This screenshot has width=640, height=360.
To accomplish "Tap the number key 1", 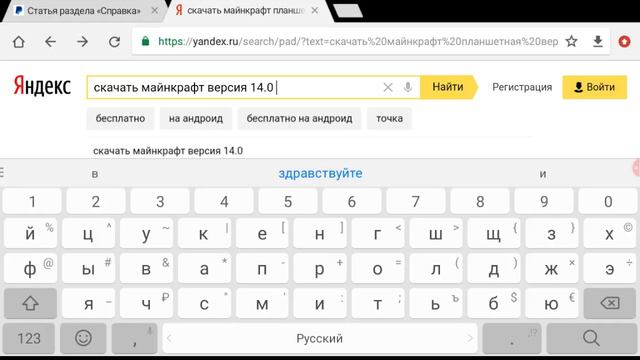I will point(32,201).
